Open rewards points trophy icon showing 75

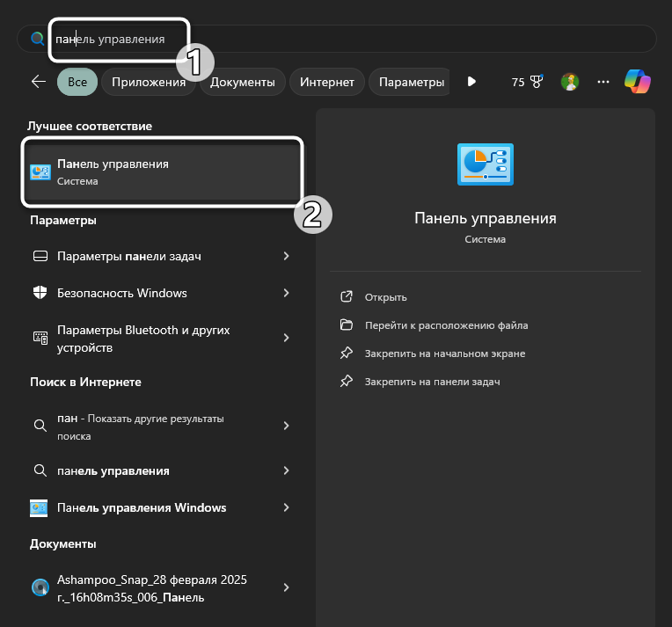[527, 82]
